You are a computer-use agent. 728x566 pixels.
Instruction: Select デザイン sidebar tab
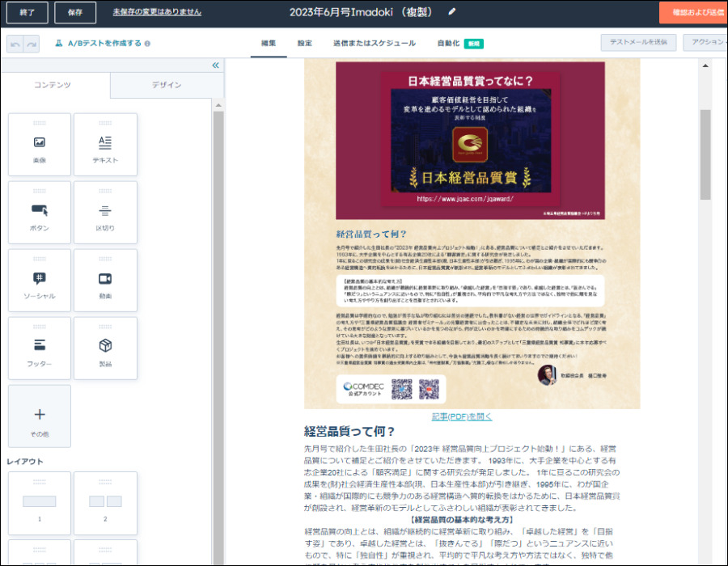pyautogui.click(x=167, y=85)
